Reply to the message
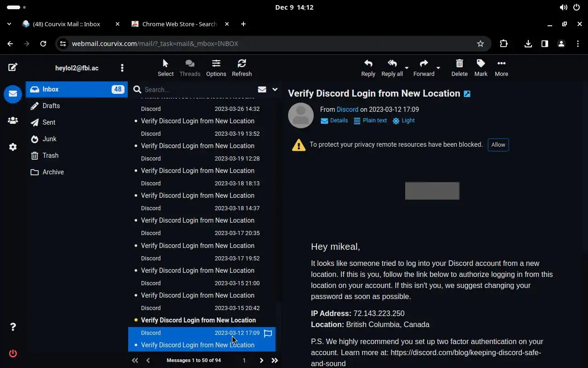 368,68
